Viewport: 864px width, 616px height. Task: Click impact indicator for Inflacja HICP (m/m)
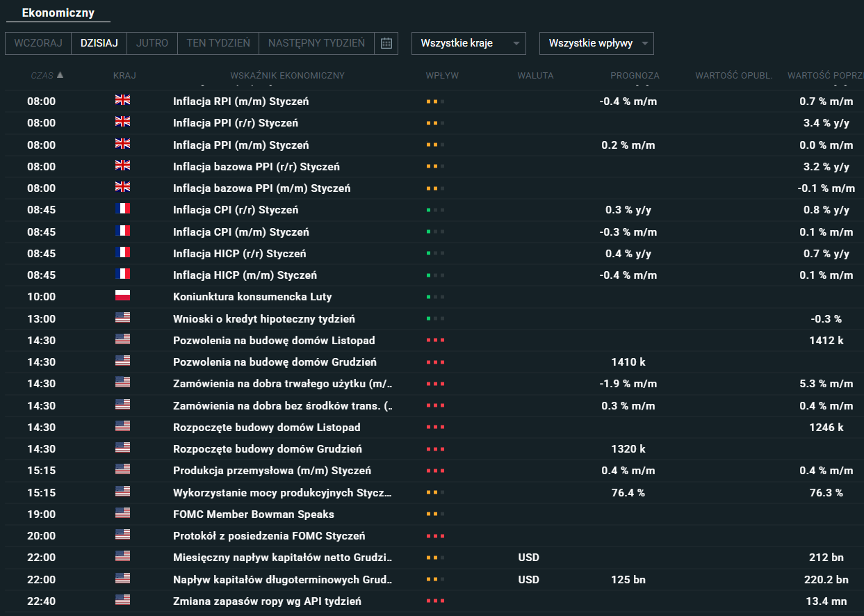[x=435, y=275]
